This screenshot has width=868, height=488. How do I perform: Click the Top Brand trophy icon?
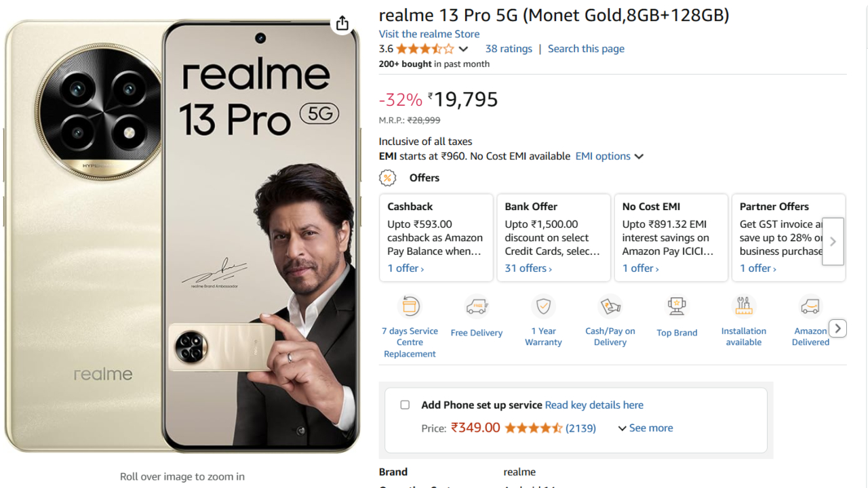(677, 306)
